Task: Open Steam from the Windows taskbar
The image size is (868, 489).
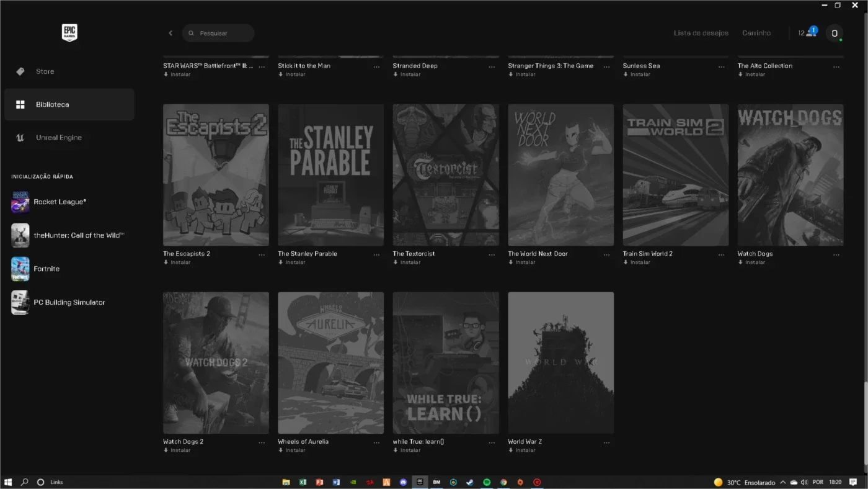Action: [470, 482]
